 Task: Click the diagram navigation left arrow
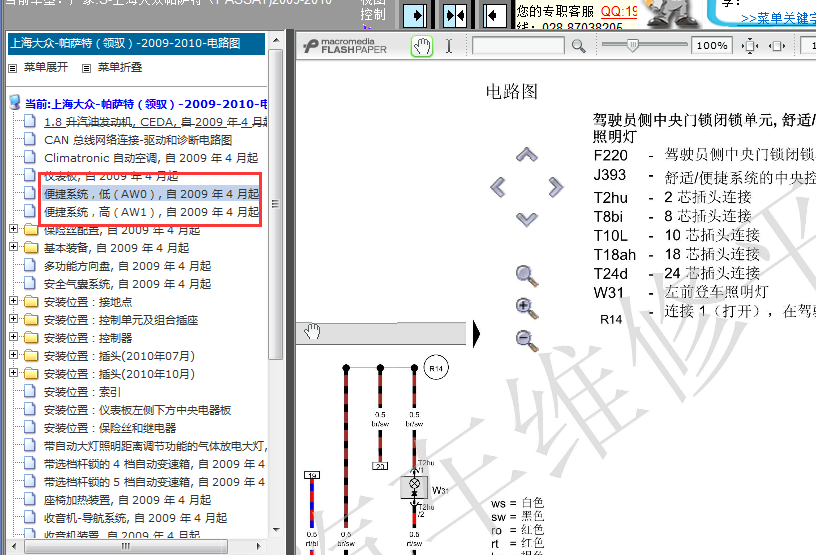[x=498, y=187]
